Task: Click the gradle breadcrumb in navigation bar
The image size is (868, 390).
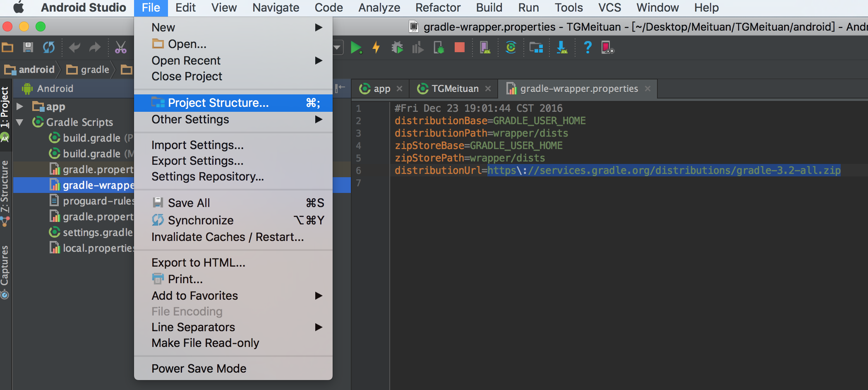Action: pyautogui.click(x=88, y=70)
